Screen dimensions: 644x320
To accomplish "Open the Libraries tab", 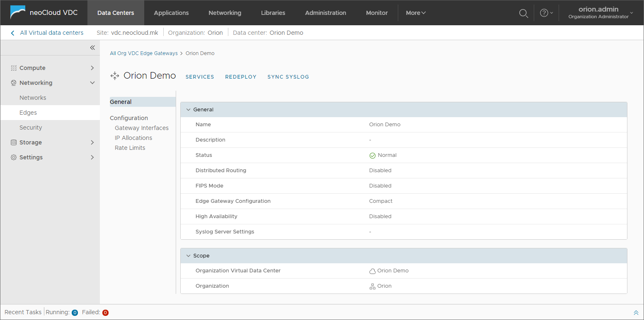I will (273, 13).
